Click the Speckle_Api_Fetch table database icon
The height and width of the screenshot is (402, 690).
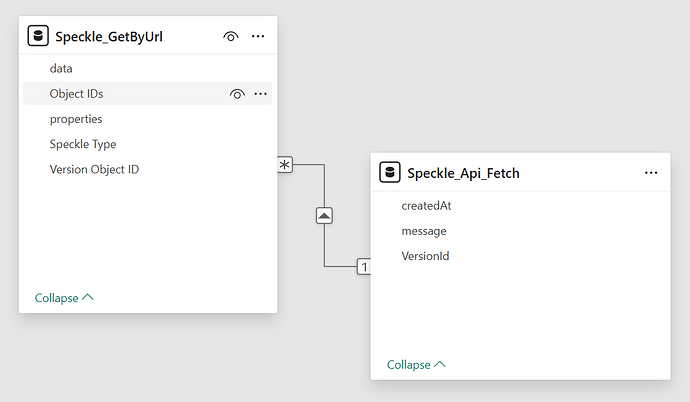coord(390,172)
